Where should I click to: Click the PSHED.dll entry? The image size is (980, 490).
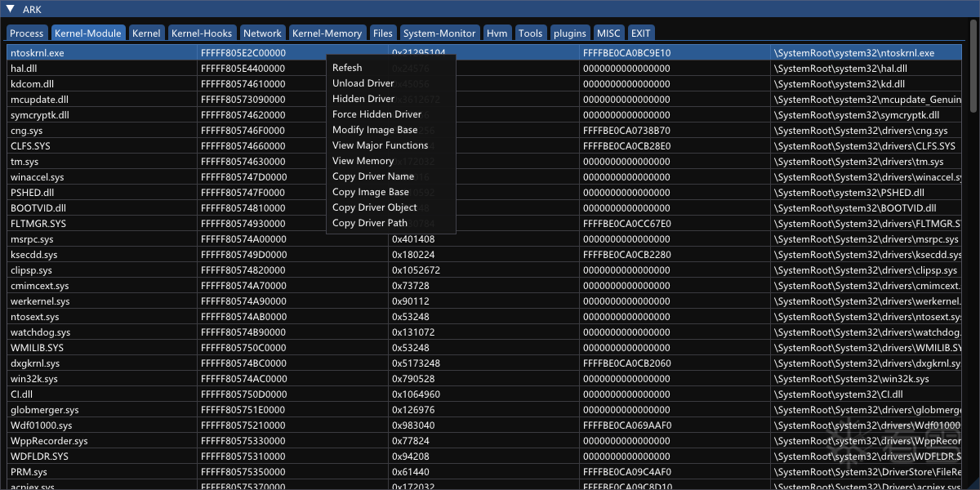point(483,192)
